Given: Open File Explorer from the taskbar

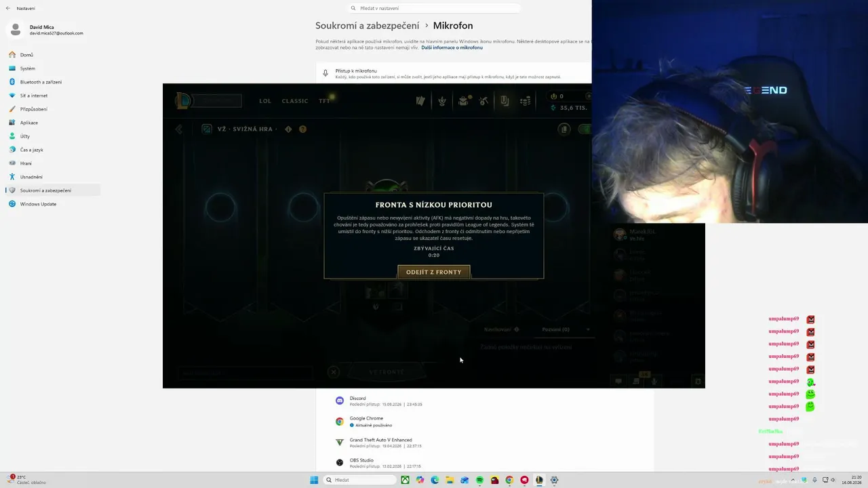Looking at the screenshot, I should click(450, 480).
